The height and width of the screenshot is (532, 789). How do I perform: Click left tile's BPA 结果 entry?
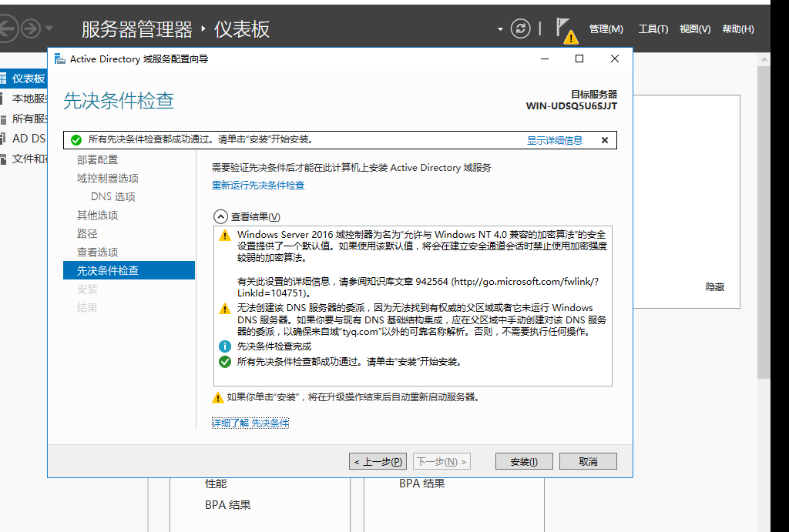[x=227, y=505]
